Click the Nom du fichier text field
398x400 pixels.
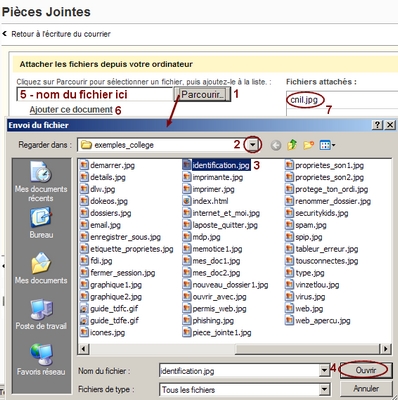pyautogui.click(x=239, y=370)
